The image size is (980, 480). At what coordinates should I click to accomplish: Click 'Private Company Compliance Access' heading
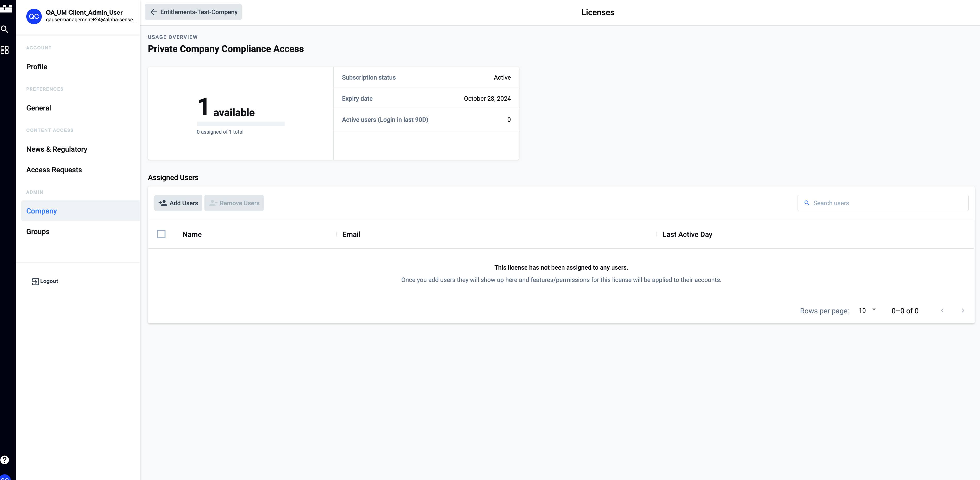[x=226, y=49]
